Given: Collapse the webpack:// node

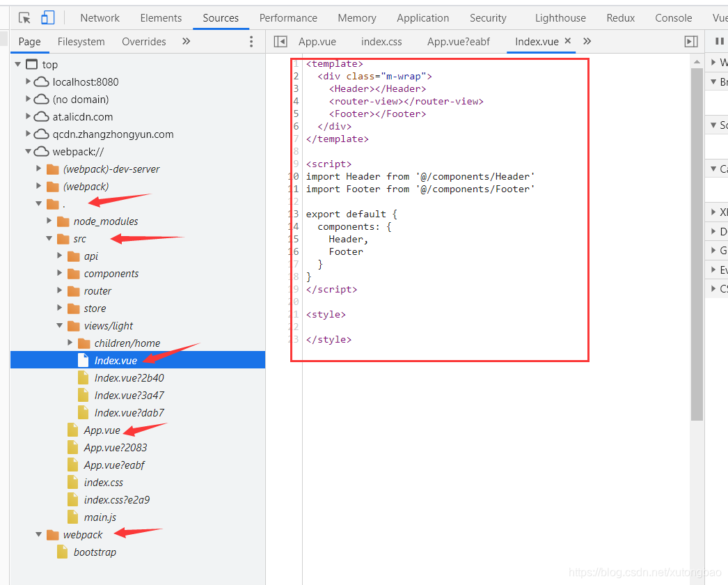Looking at the screenshot, I should tap(28, 152).
